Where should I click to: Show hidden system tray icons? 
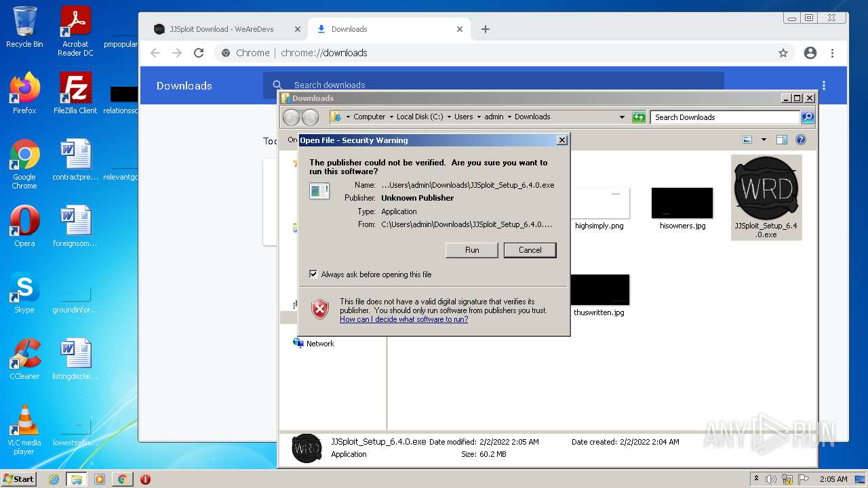click(x=756, y=479)
